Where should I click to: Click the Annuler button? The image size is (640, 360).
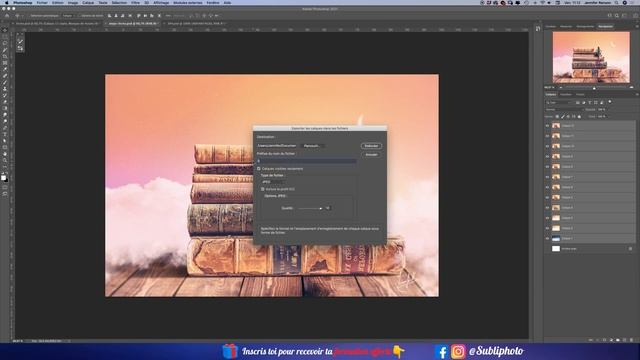371,155
